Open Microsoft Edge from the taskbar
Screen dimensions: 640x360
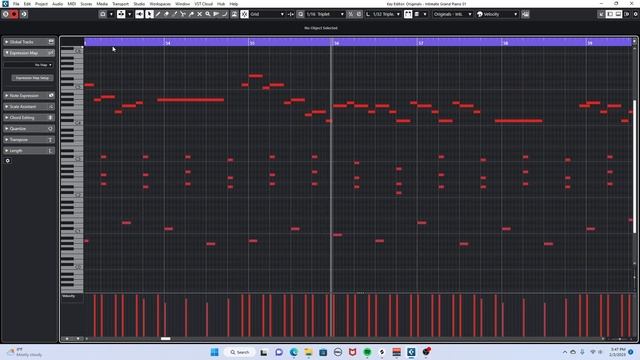click(293, 352)
